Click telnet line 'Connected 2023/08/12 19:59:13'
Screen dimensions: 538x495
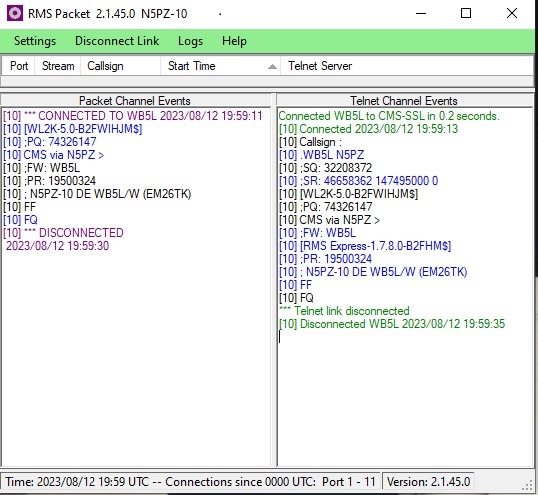(x=368, y=129)
